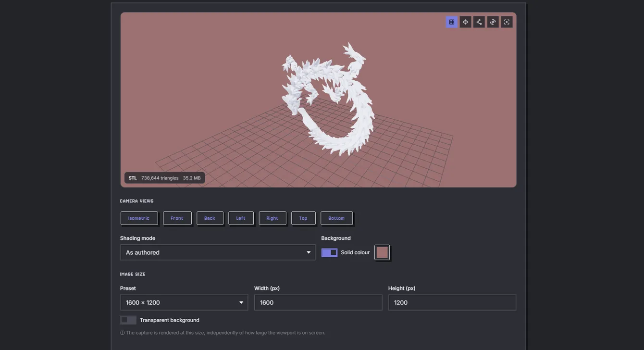
Task: Open the image size Preset dropdown
Action: pos(184,302)
